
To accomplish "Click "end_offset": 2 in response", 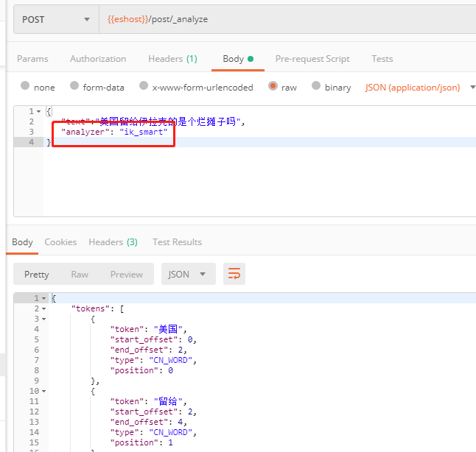I will pos(148,350).
